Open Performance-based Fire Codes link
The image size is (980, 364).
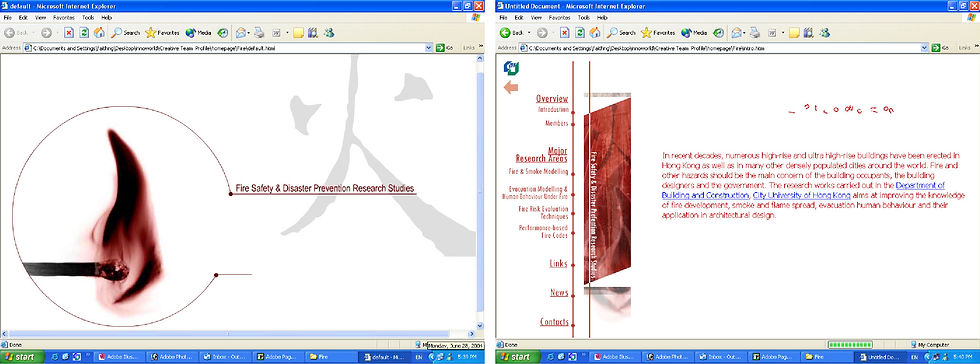(543, 231)
